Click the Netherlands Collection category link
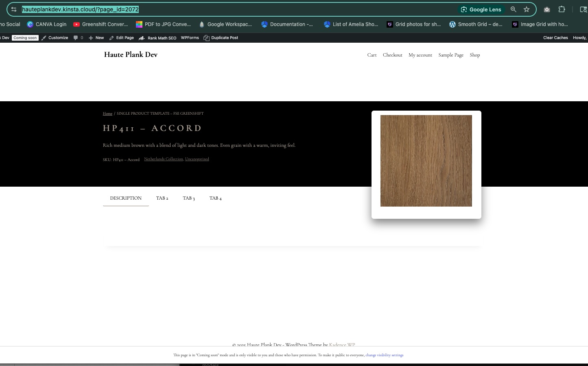The width and height of the screenshot is (588, 366). point(164,159)
